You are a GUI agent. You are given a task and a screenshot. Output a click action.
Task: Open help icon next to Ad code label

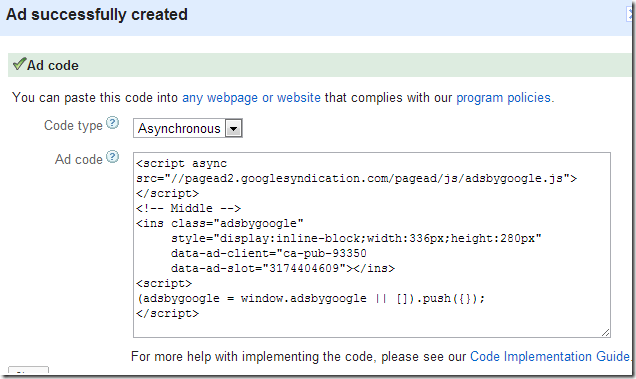[112, 157]
